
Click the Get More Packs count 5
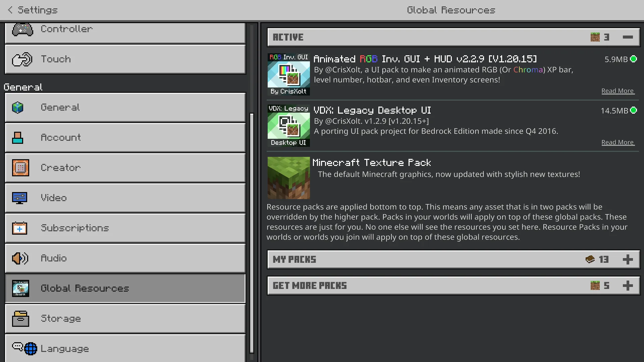[x=606, y=286]
